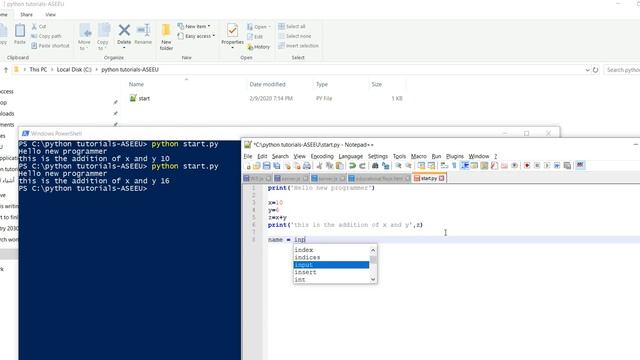Open the Plugins menu in Notepad++
Screen dimensions: 640x360
point(455,156)
